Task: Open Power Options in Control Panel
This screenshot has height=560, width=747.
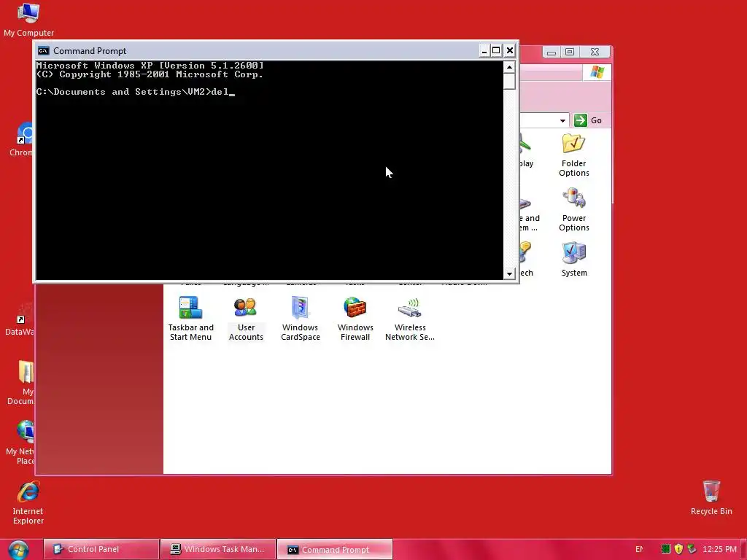Action: tap(573, 210)
